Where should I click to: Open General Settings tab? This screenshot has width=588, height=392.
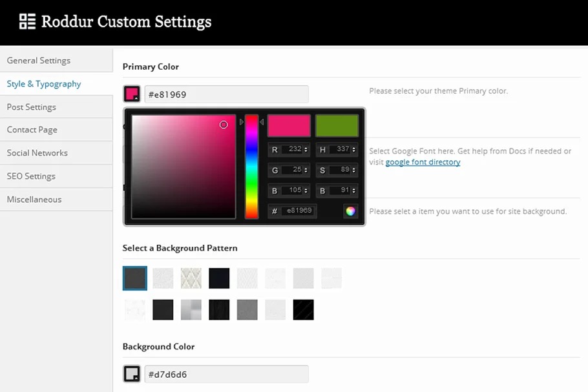39,61
